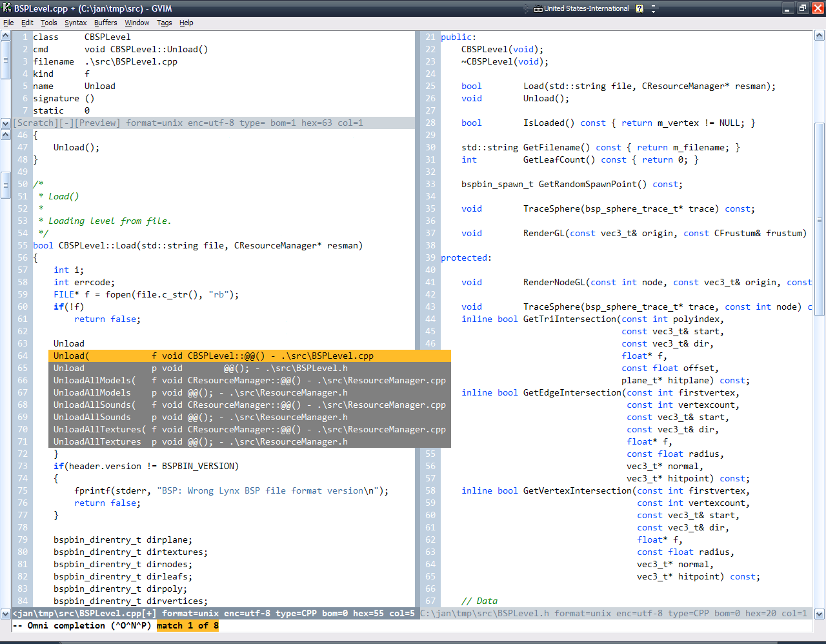Screen dimensions: 826x644
Task: Select the Unload entry from BSPLevel.h
Action: click(249, 368)
